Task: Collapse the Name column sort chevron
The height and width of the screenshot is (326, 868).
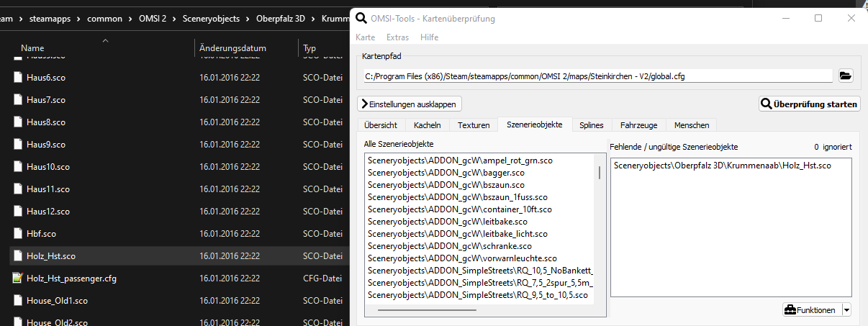Action: coord(105,40)
